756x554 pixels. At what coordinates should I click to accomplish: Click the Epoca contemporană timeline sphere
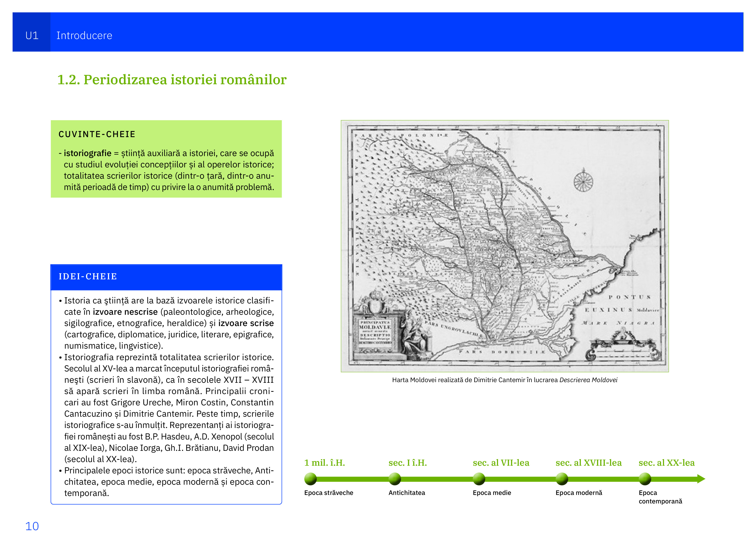coord(645,479)
